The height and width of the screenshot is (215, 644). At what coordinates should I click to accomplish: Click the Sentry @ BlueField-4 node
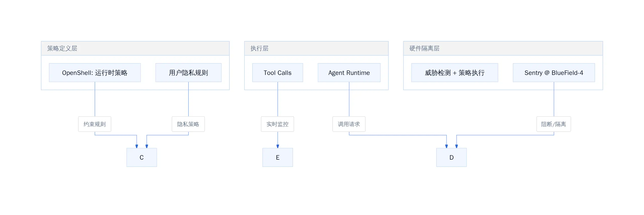tap(554, 73)
